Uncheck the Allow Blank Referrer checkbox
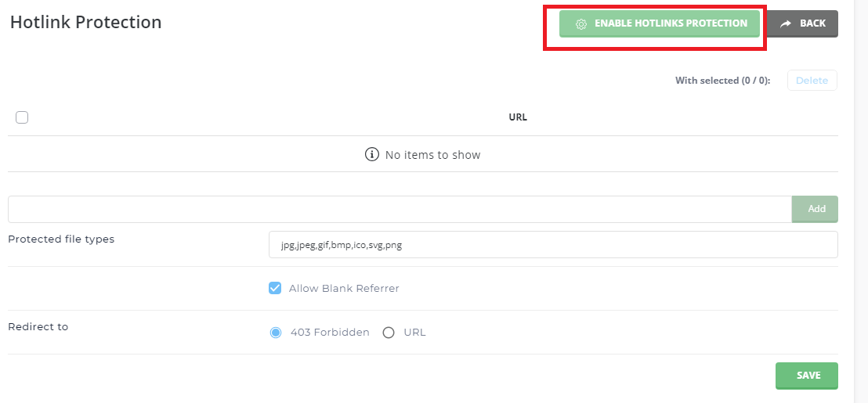The width and height of the screenshot is (868, 403). point(275,288)
